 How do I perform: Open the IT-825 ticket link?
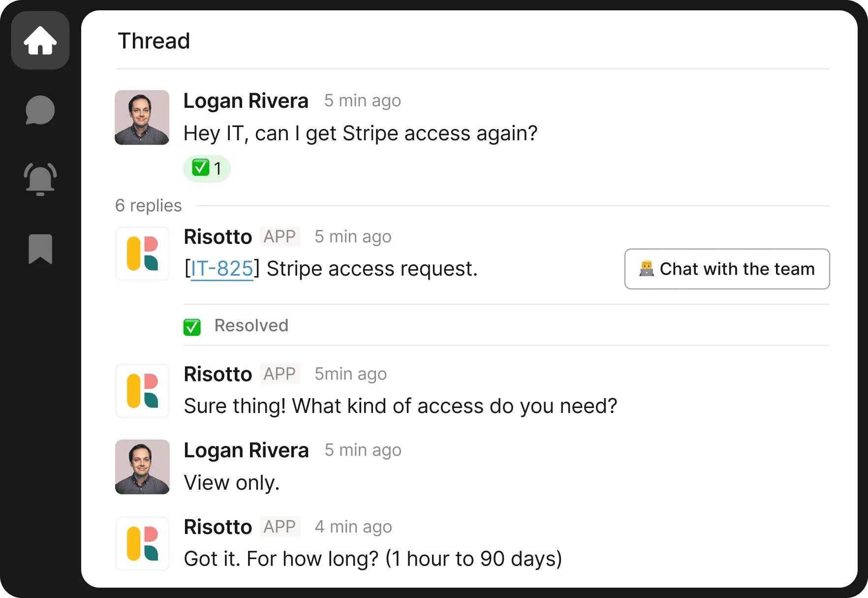(222, 268)
